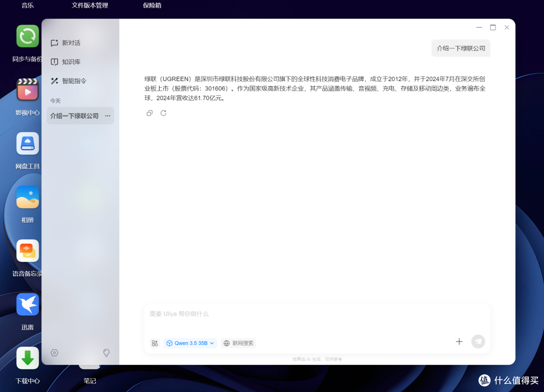Select the 介绍一下绿联公司 conversation in the history
The image size is (544, 392).
pyautogui.click(x=80, y=116)
